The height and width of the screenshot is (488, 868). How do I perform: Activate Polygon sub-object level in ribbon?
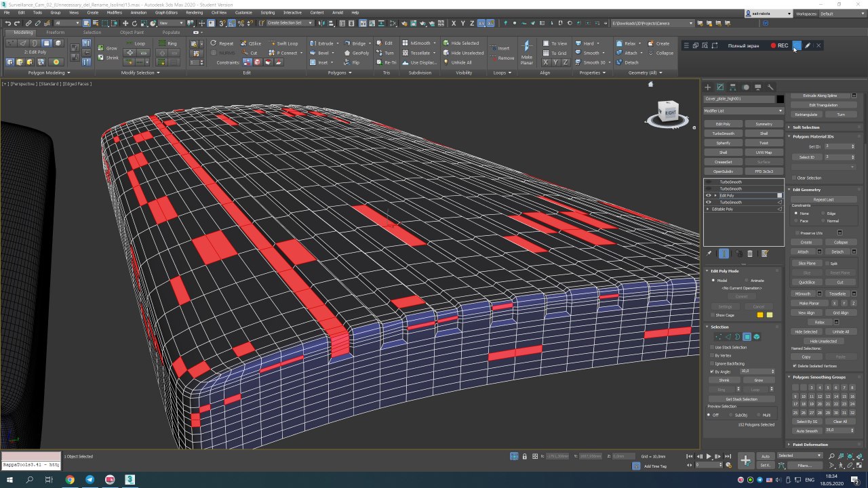click(x=46, y=43)
